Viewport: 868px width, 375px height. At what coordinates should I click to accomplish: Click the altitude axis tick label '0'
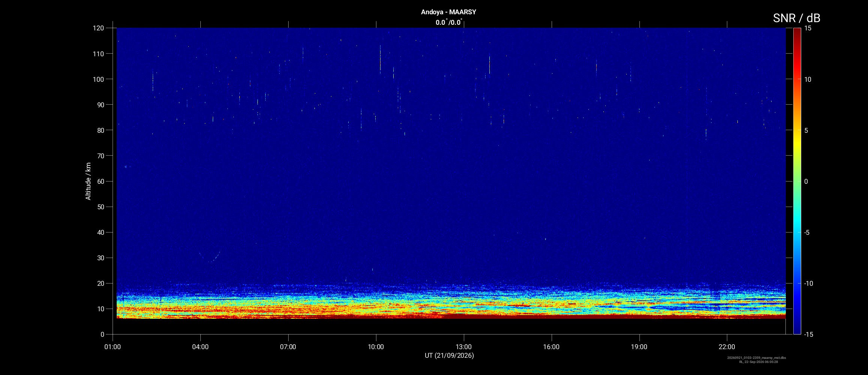[x=102, y=334]
